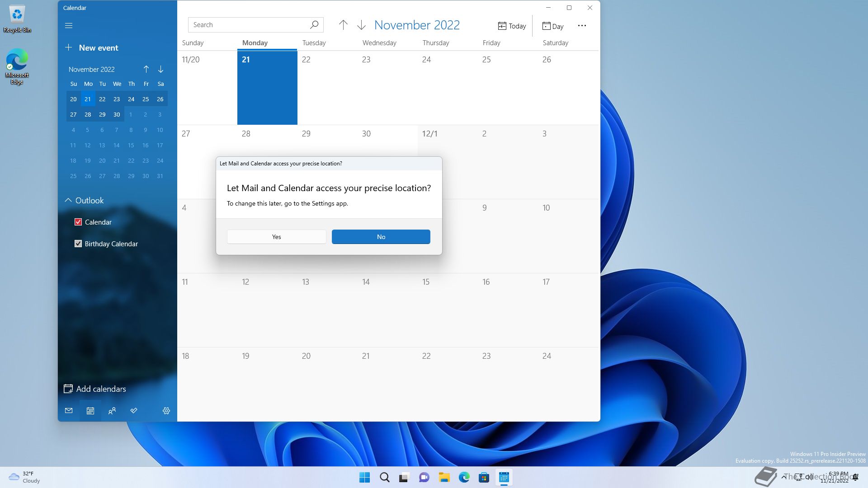Switch to Mail using envelope icon
The height and width of the screenshot is (488, 868).
click(69, 411)
